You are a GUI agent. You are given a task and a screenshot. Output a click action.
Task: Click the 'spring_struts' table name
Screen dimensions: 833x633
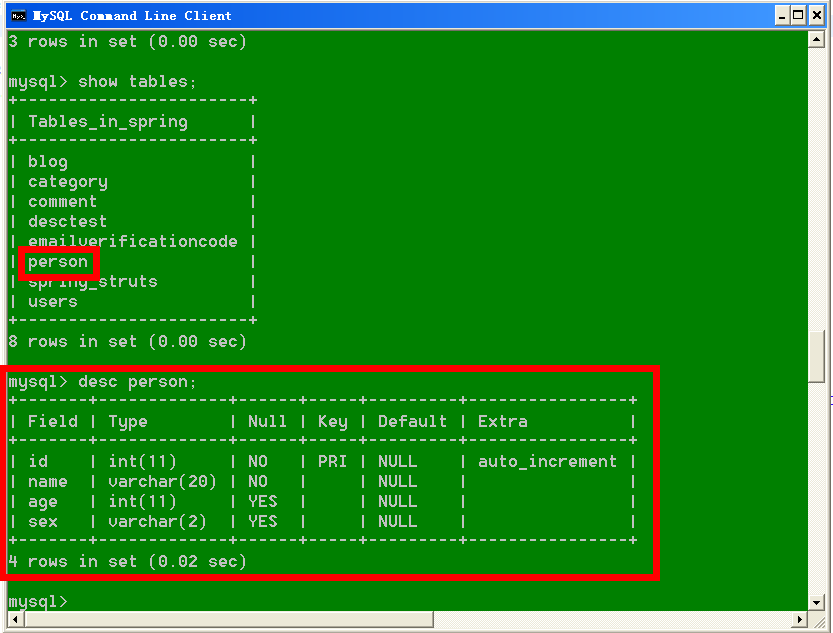tap(93, 282)
